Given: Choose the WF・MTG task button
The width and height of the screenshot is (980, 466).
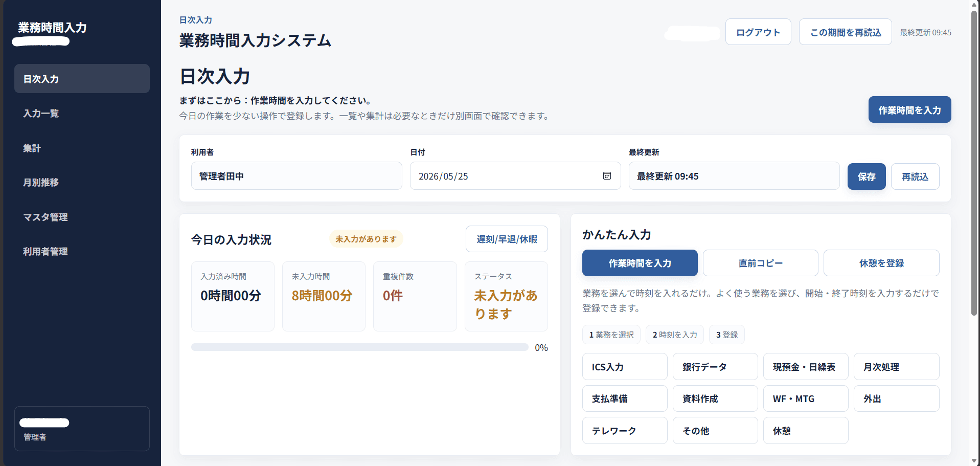Looking at the screenshot, I should coord(806,398).
